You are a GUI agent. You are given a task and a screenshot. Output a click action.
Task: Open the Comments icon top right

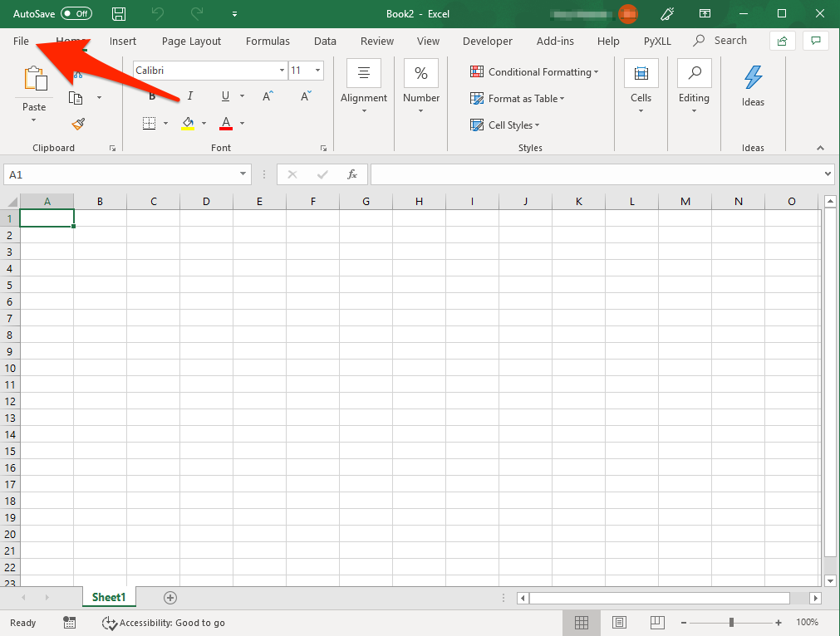click(x=816, y=42)
